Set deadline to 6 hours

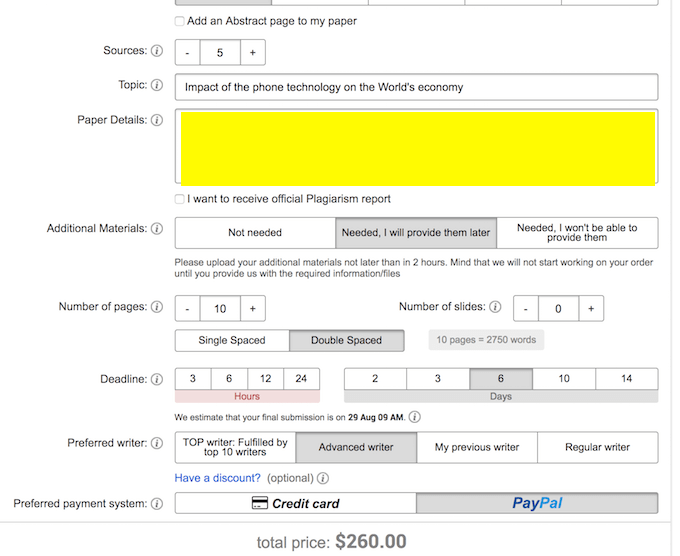[229, 379]
